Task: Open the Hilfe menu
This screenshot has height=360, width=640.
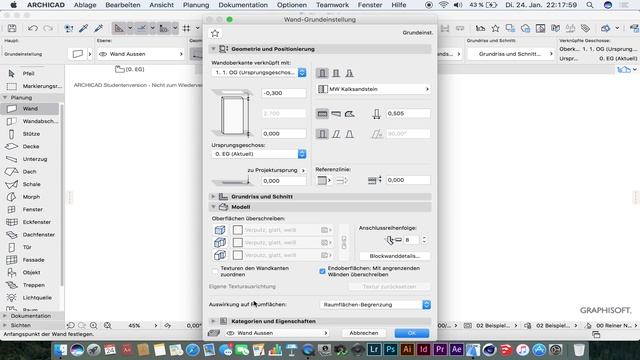Action: tap(399, 5)
